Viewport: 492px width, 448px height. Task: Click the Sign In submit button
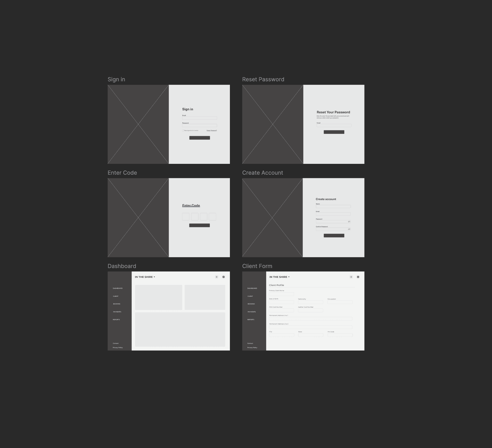(x=199, y=138)
